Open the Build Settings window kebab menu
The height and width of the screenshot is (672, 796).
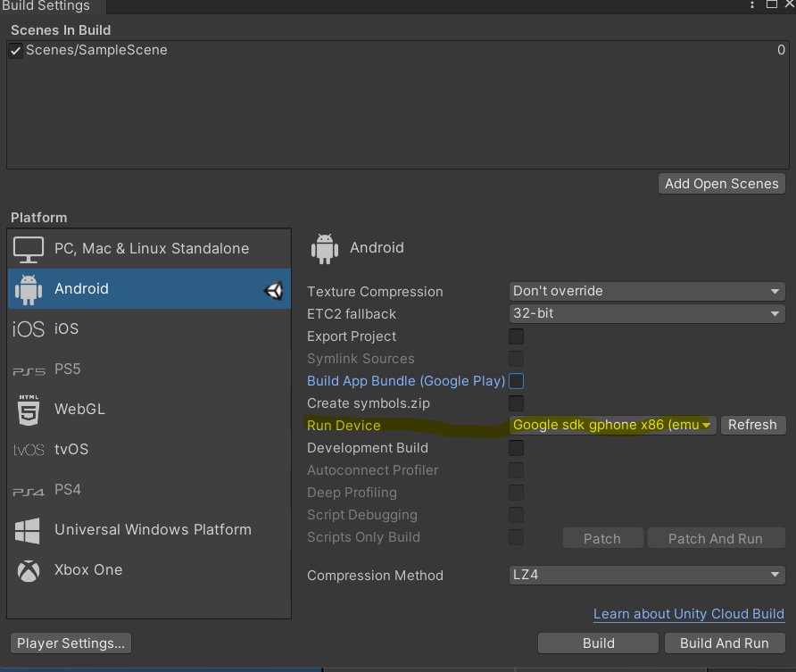coord(752,4)
